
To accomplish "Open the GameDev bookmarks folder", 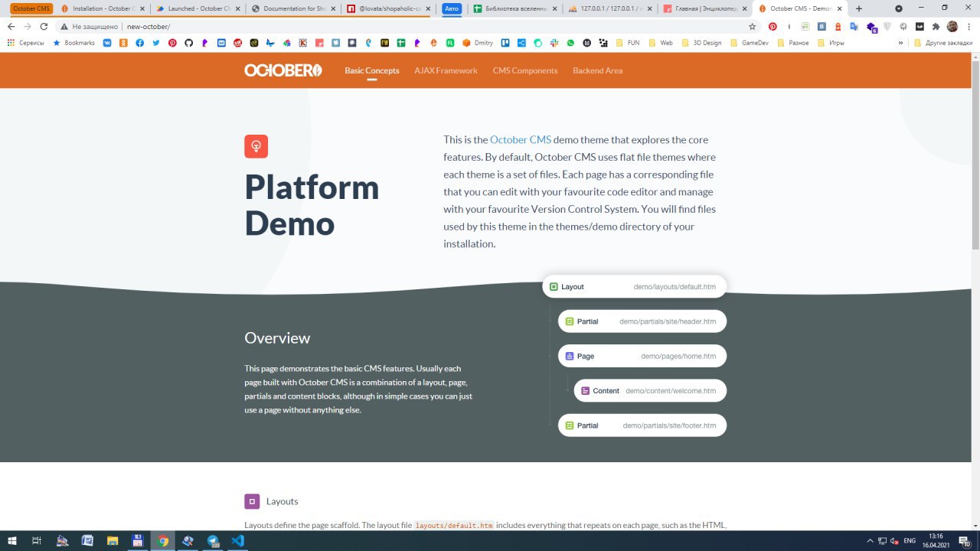I will click(749, 43).
